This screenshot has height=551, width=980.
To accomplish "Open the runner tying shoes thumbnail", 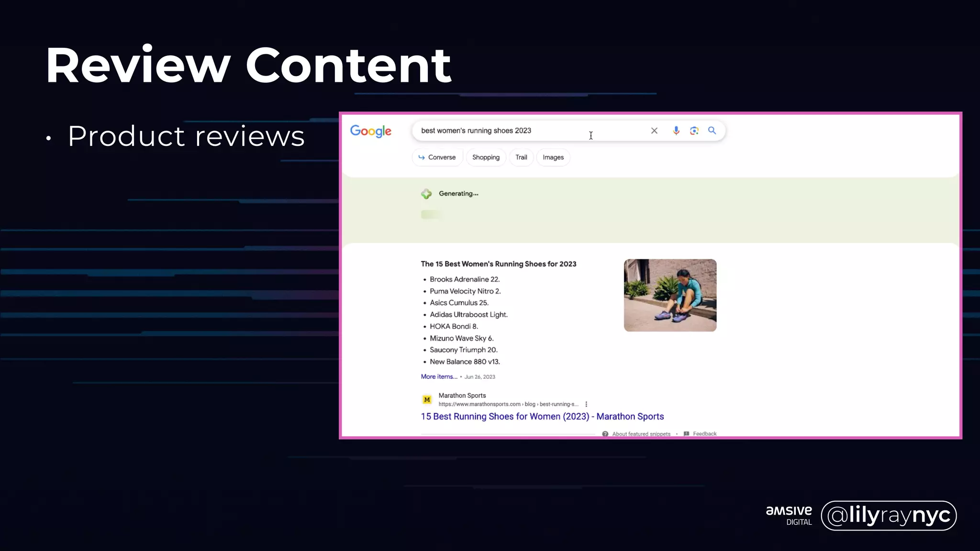I will (x=670, y=295).
